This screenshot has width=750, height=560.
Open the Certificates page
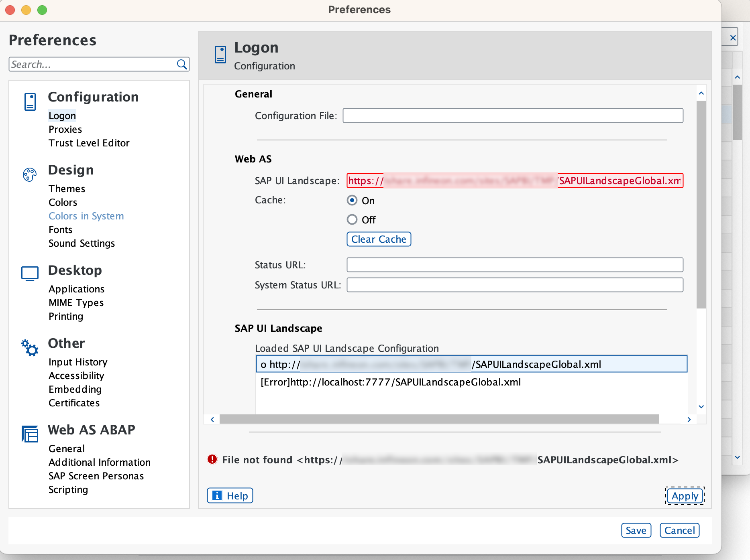pos(74,403)
